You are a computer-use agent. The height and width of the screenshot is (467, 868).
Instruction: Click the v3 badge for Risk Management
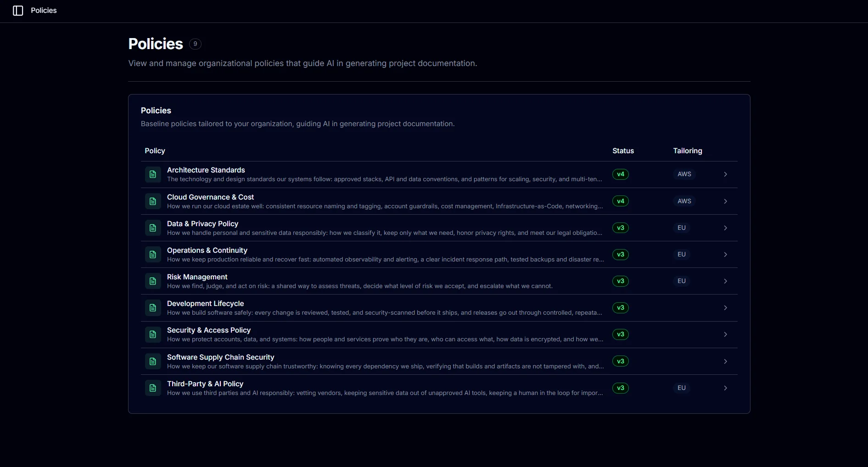point(621,281)
